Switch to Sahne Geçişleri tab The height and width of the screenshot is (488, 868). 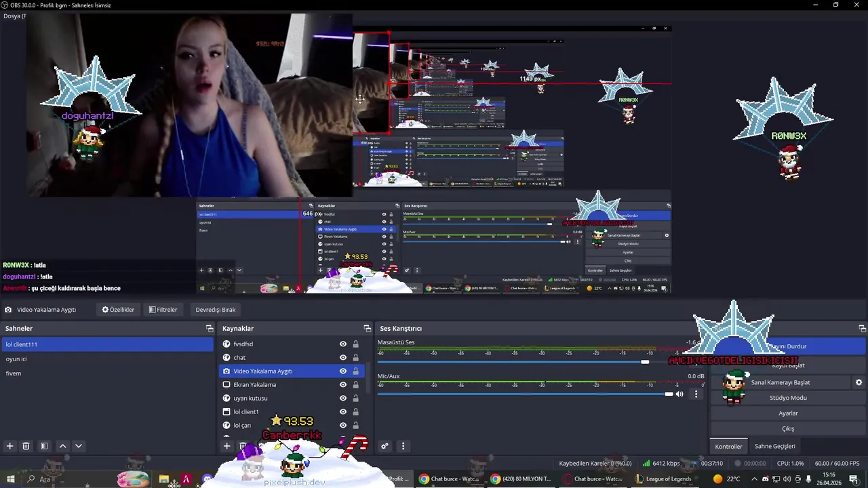[774, 446]
